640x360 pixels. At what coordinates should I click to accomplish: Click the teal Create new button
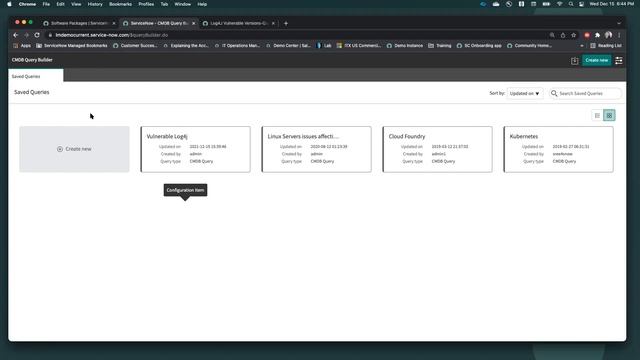click(x=597, y=60)
